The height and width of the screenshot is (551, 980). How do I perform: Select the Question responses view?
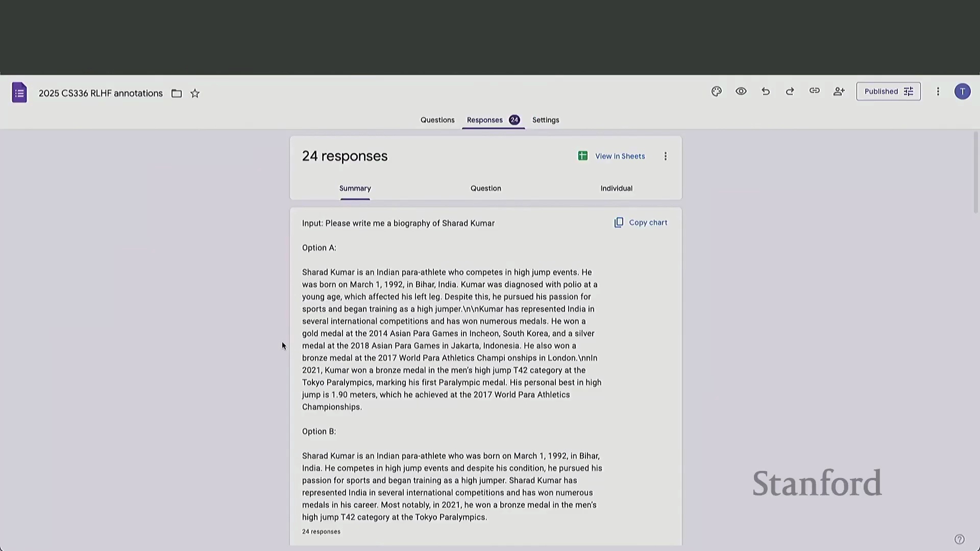click(485, 188)
